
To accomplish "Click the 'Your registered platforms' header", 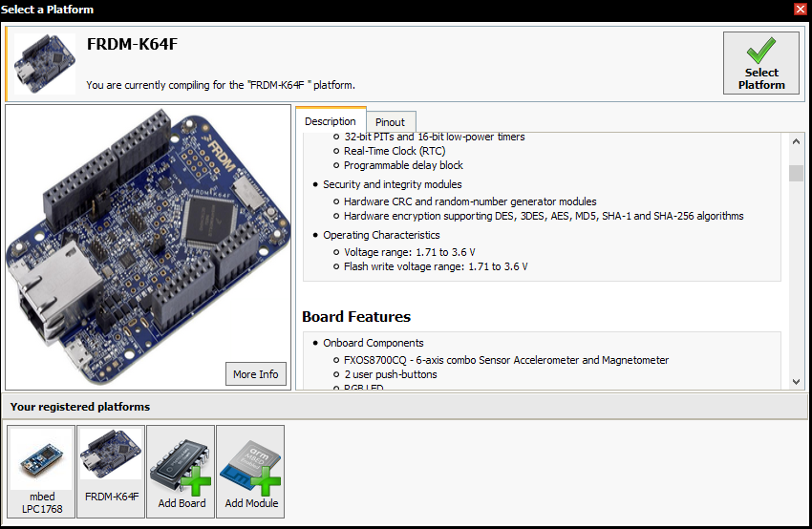I will 80,407.
